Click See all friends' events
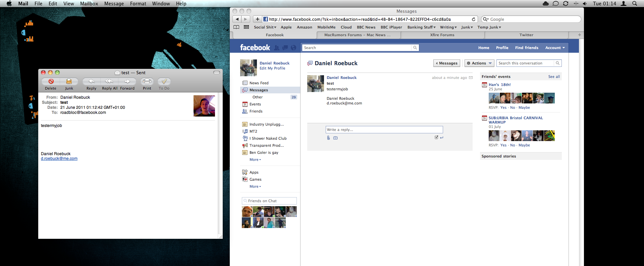 pyautogui.click(x=554, y=77)
